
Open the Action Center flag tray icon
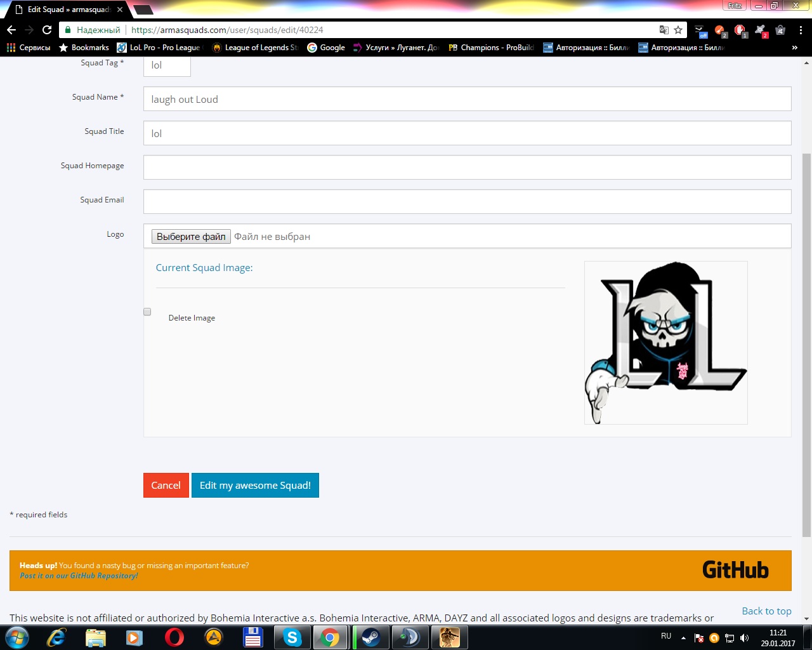pos(699,638)
